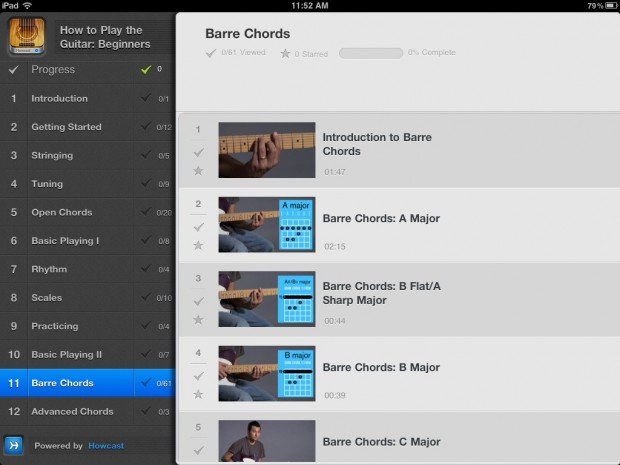The height and width of the screenshot is (465, 620).
Task: Go to chapter 6 Basic Playing I
Action: pos(88,241)
